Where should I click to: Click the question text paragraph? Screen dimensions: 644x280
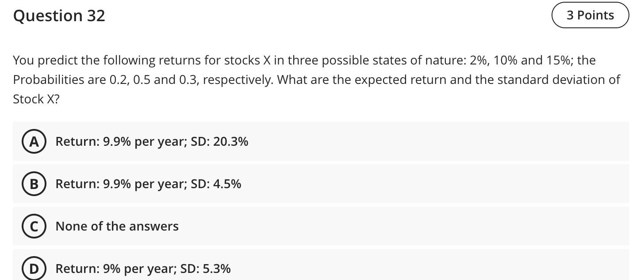(316, 79)
